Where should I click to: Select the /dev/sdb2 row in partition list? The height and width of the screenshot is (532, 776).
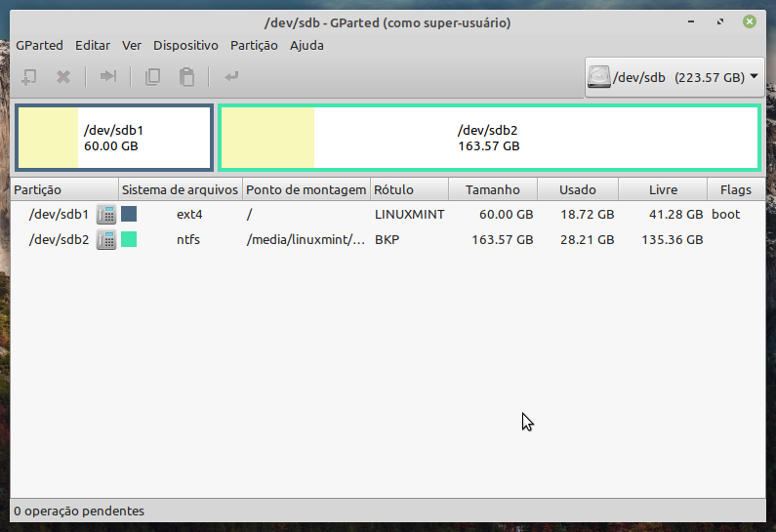coord(388,240)
